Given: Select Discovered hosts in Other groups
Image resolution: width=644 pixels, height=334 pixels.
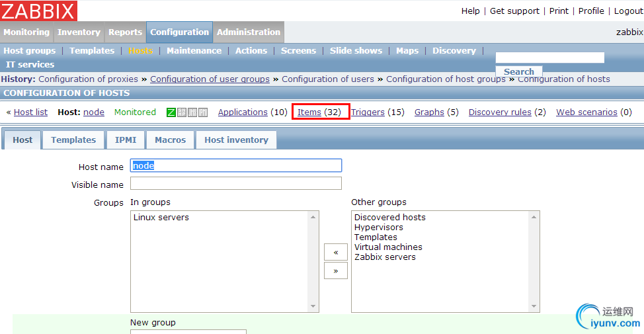Looking at the screenshot, I should point(389,218).
